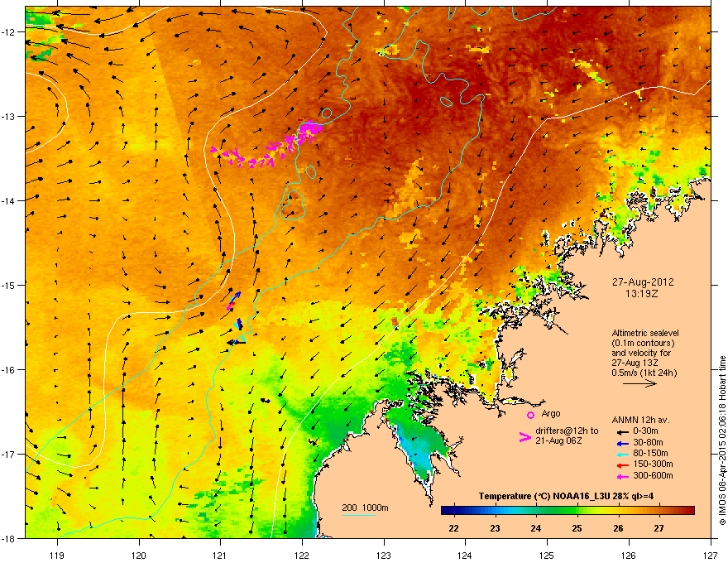Click longitude axis label 126
This screenshot has width=728, height=563.
(629, 555)
